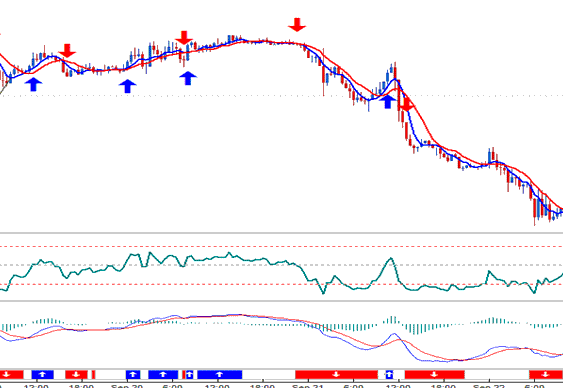The image size is (564, 389).
Task: Click the blue up arrow directly beneath that Sep 20 sell arrow
Action: pyautogui.click(x=188, y=78)
